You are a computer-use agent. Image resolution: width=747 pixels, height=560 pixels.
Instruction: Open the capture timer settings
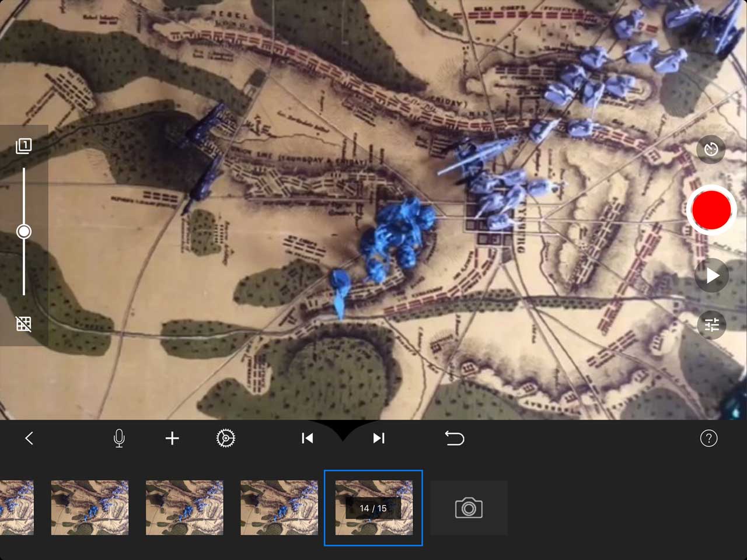[711, 149]
